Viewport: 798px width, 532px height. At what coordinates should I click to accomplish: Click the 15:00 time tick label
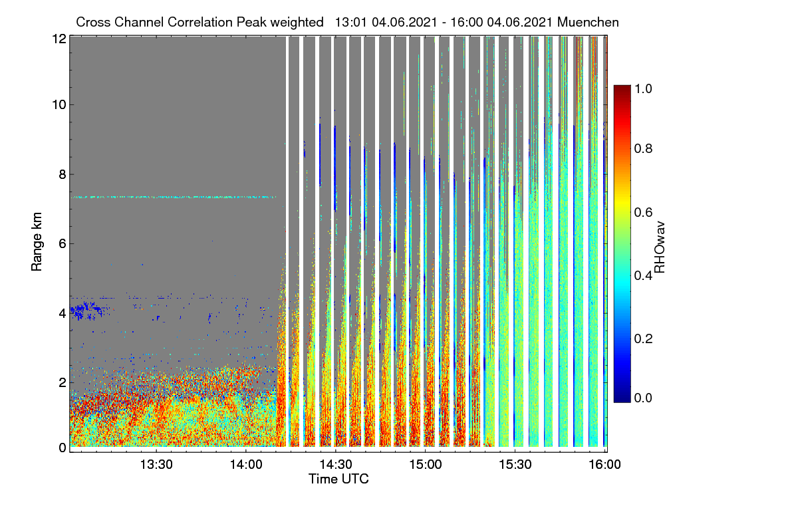(426, 465)
